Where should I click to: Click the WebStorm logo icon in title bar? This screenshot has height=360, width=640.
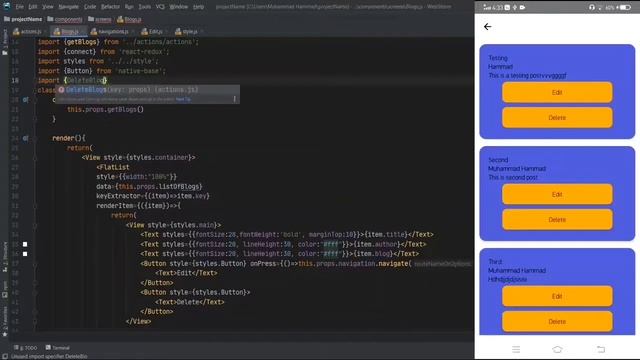click(7, 6)
